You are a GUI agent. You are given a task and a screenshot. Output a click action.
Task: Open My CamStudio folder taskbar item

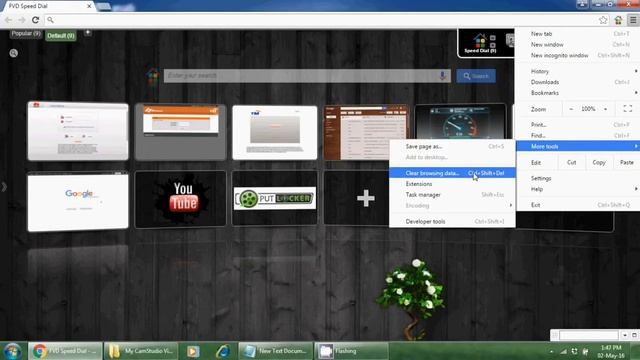[141, 351]
